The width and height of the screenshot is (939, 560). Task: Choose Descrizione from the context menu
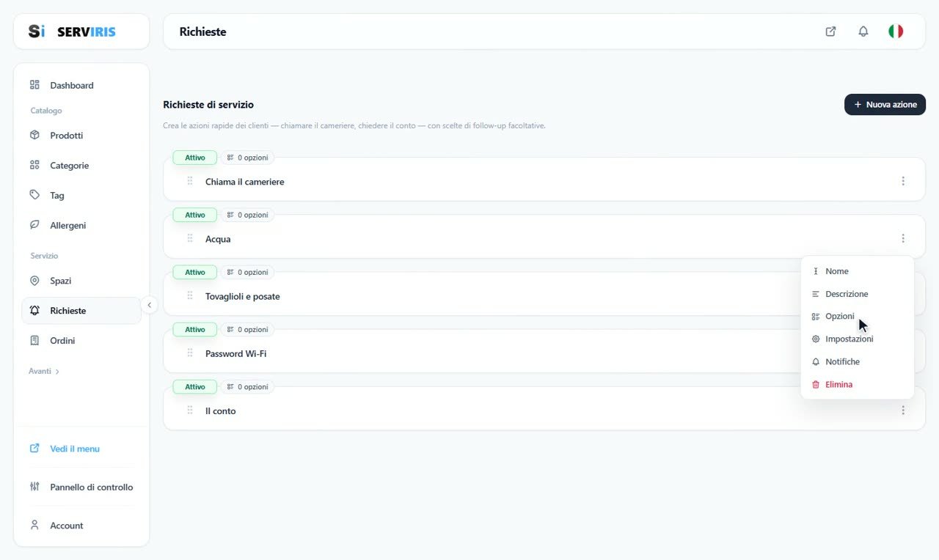857,294
